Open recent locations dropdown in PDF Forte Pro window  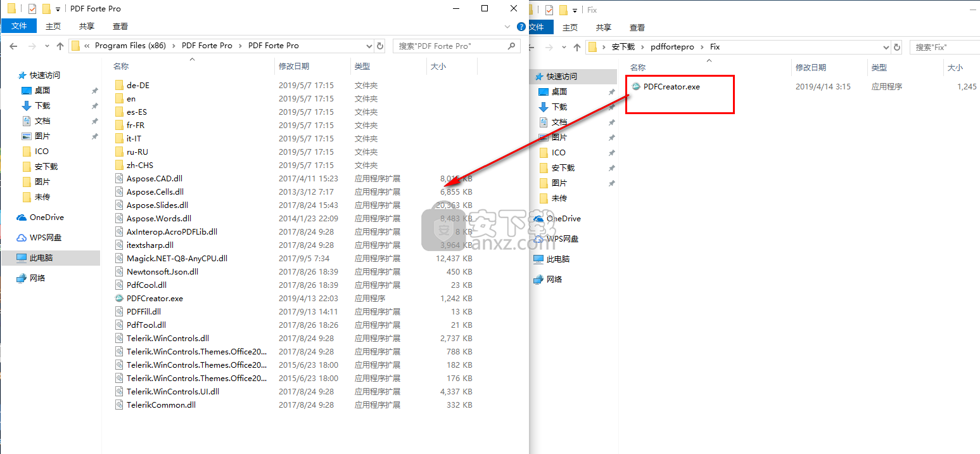tap(47, 46)
